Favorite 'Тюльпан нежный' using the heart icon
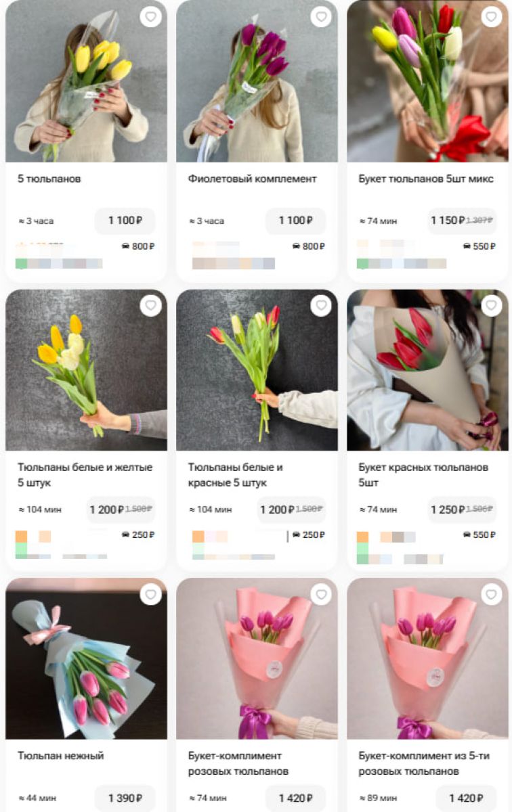Viewport: 512px width, 812px height. coord(150,594)
